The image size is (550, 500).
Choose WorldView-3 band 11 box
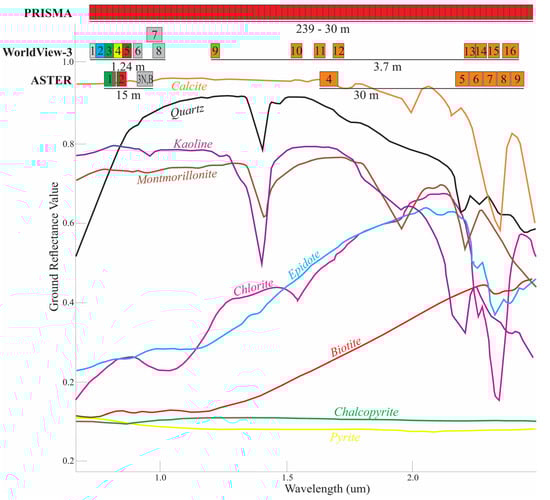(320, 51)
